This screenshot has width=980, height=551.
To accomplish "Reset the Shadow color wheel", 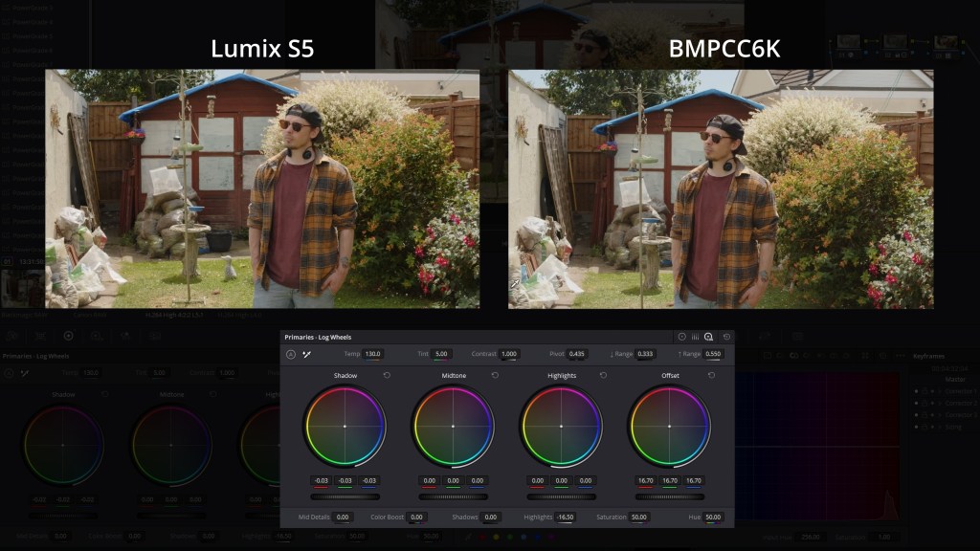I will click(387, 376).
